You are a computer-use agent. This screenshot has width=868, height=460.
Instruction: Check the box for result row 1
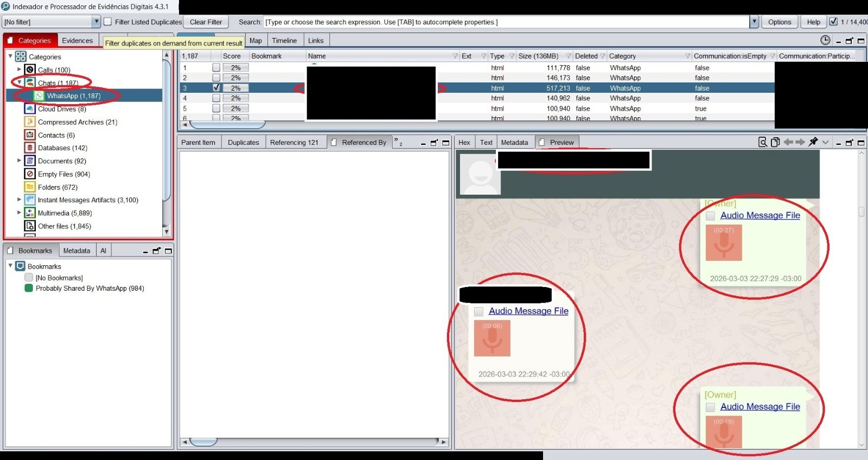tap(216, 68)
